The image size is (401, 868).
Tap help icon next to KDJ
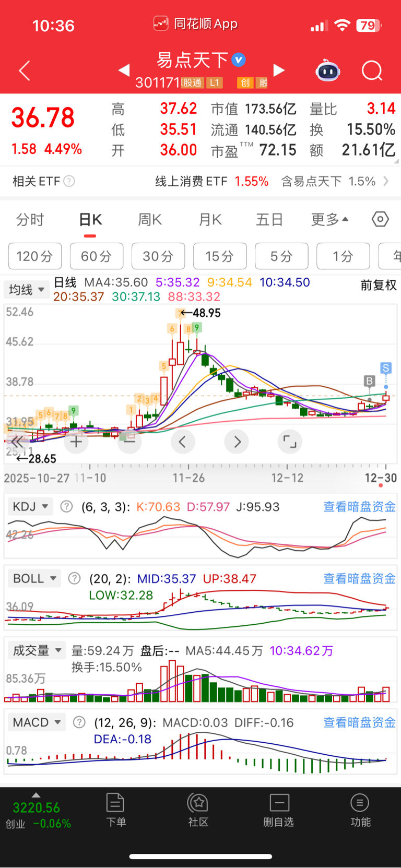tap(66, 506)
